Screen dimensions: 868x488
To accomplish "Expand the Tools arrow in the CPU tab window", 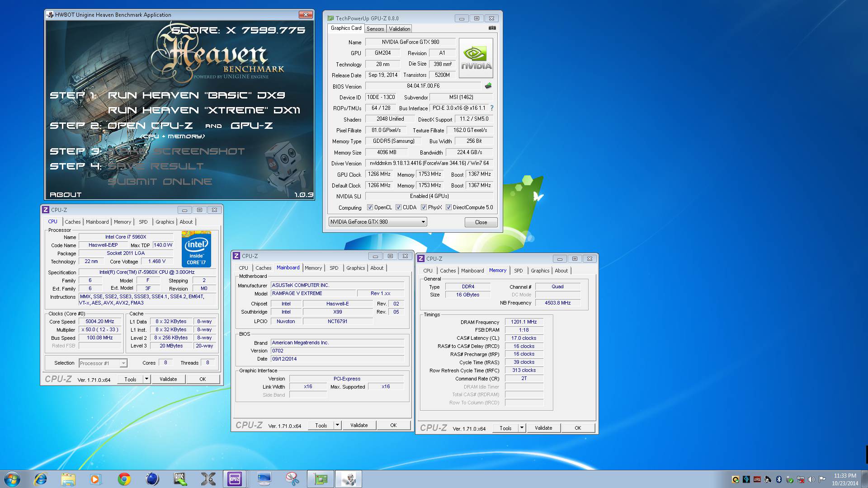I will [x=146, y=379].
